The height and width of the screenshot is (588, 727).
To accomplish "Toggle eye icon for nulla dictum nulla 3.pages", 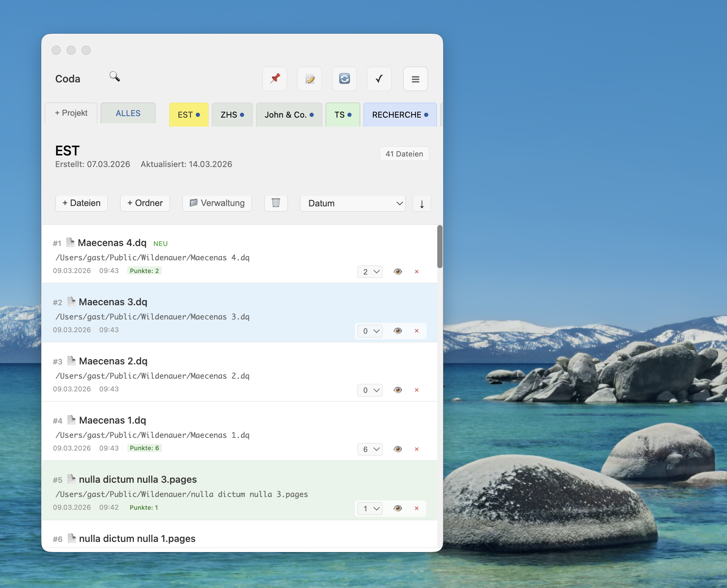I will [398, 508].
